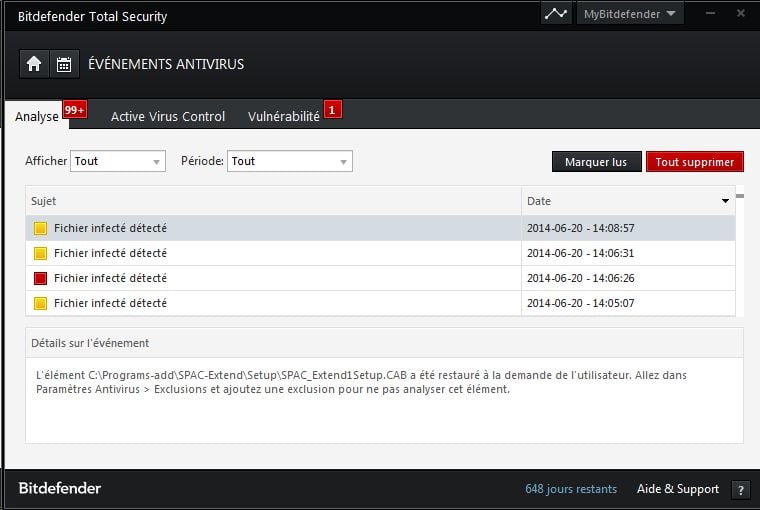The height and width of the screenshot is (510, 760).
Task: Click the red 1 badge on Vulnérabilité
Action: [332, 110]
